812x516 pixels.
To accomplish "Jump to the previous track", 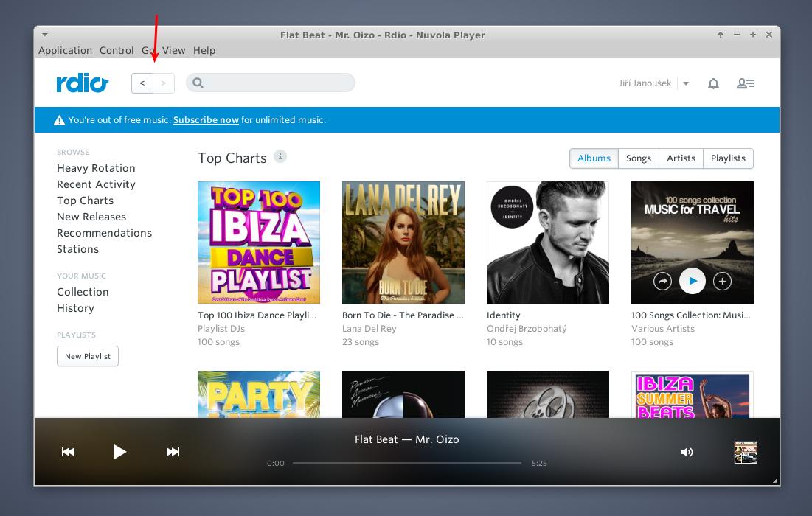I will coord(68,452).
